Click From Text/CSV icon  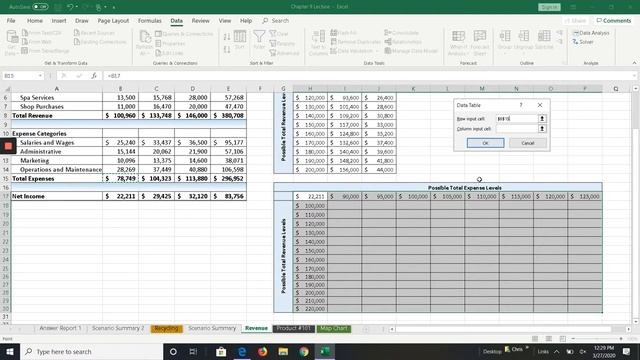[25, 33]
